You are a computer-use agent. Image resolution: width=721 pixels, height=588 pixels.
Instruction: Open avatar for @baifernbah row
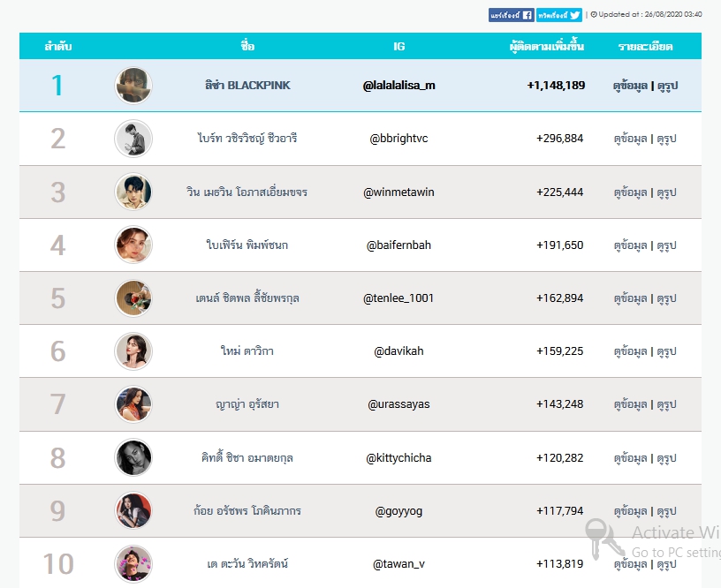[x=133, y=245]
